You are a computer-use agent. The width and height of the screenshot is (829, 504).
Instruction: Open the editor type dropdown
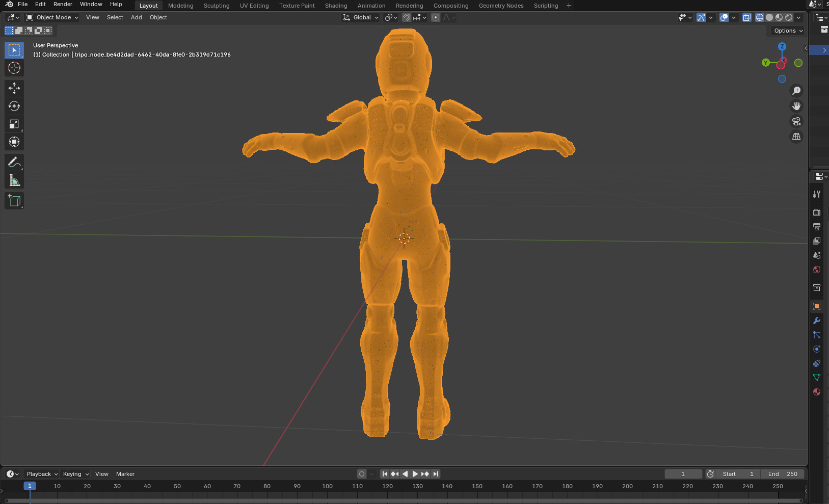pos(13,17)
